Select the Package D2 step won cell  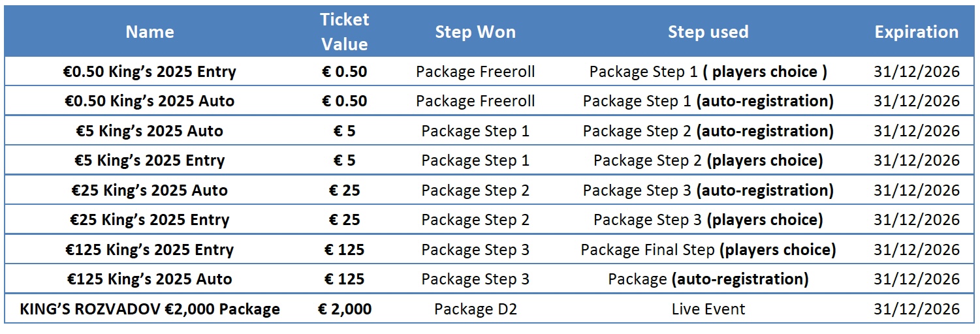pos(475,309)
